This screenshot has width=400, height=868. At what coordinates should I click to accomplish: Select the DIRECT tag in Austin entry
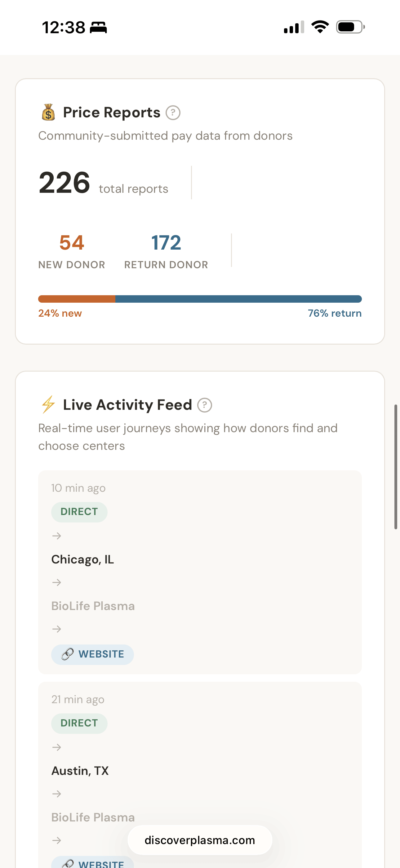click(79, 723)
